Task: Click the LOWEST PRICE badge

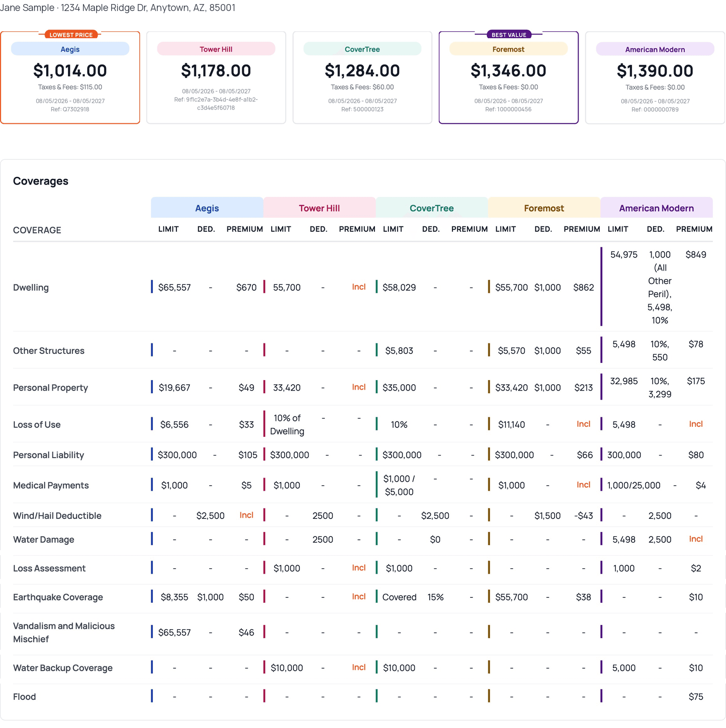Action: [x=71, y=35]
